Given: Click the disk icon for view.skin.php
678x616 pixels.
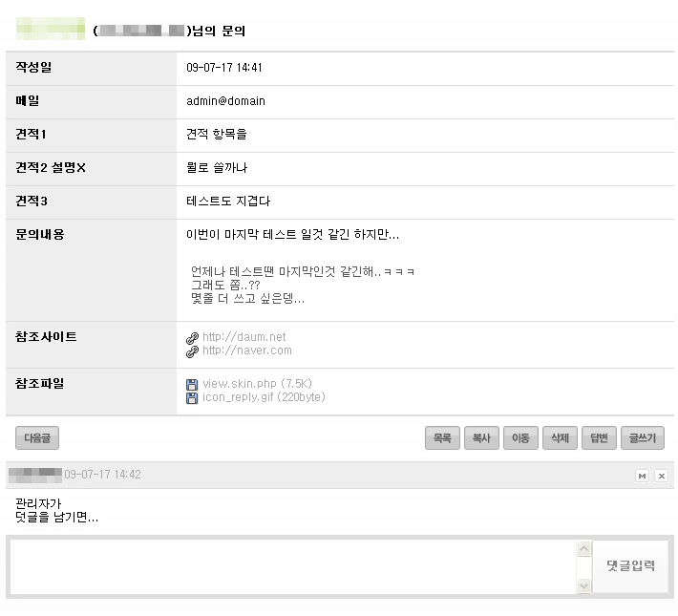Looking at the screenshot, I should 192,384.
